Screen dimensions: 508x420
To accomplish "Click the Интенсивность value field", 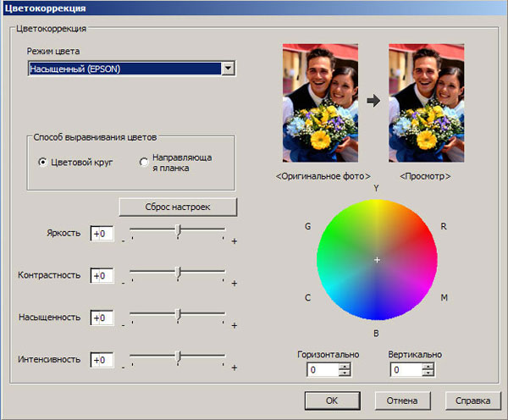I will pos(102,360).
